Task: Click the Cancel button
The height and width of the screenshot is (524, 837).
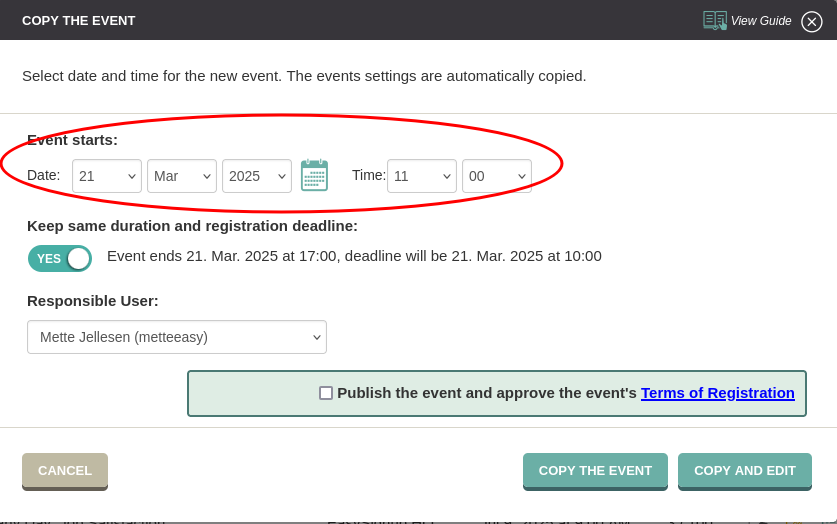Action: 65,471
